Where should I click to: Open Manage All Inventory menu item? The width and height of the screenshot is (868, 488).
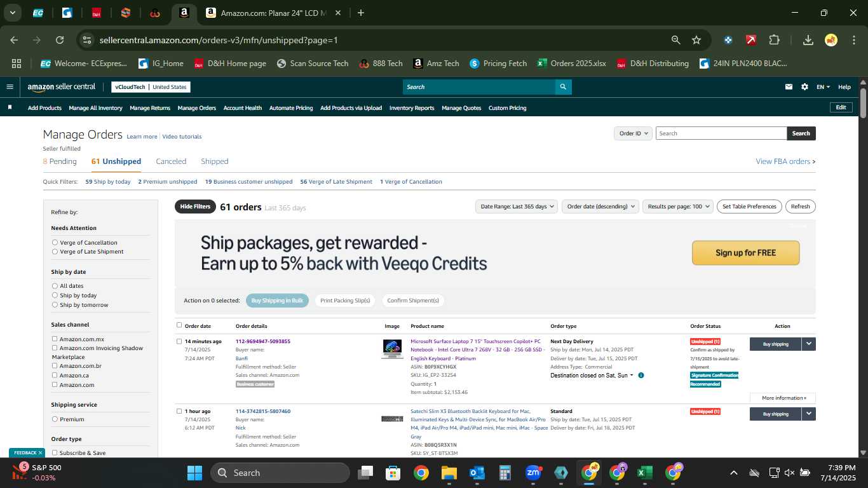(x=95, y=108)
